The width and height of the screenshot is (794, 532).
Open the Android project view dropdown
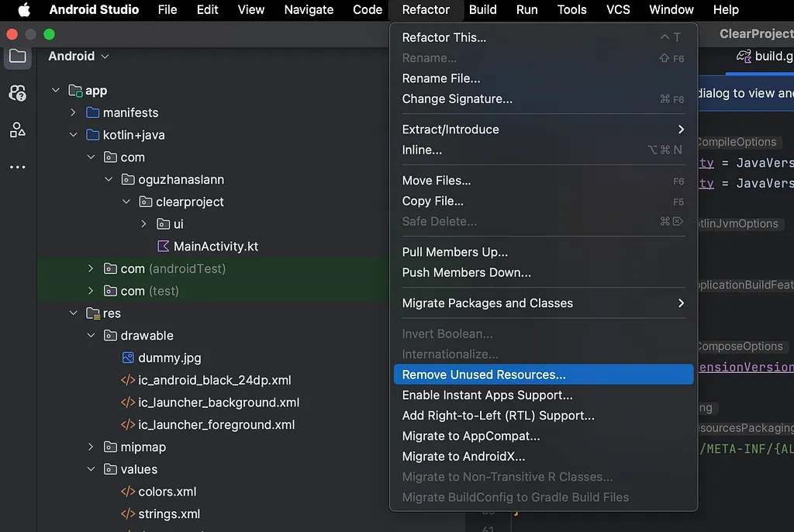(78, 56)
